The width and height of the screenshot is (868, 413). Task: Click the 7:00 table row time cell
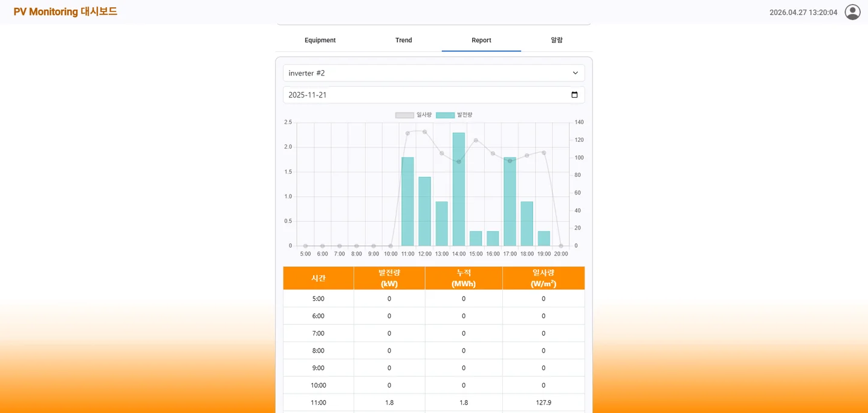(x=319, y=333)
